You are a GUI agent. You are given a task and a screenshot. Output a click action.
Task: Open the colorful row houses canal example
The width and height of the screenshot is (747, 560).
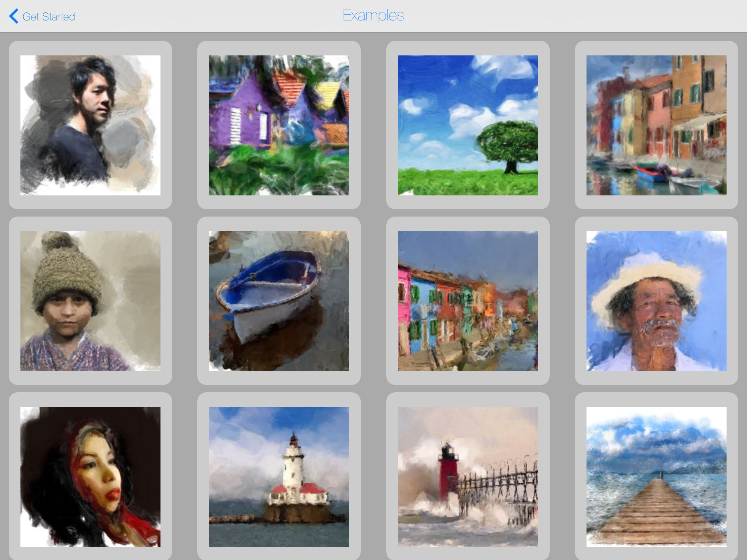(x=468, y=301)
